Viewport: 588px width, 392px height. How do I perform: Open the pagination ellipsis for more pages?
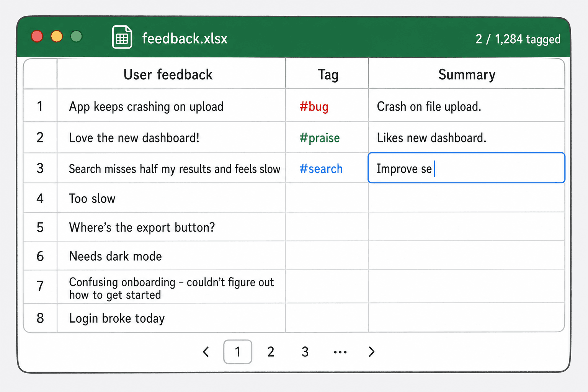coord(340,352)
